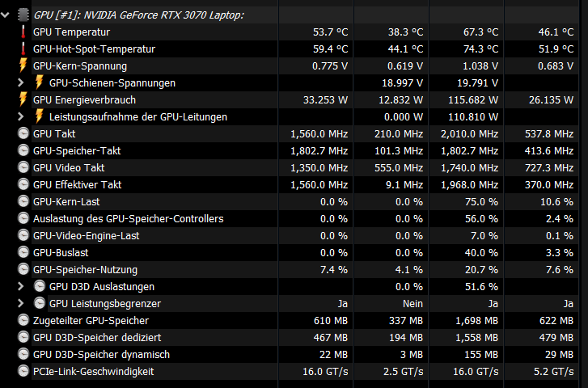Click thermometer icon beside GPU-Hot-Spot-Temperatur
Screen dimensions: 588x388
[23, 48]
